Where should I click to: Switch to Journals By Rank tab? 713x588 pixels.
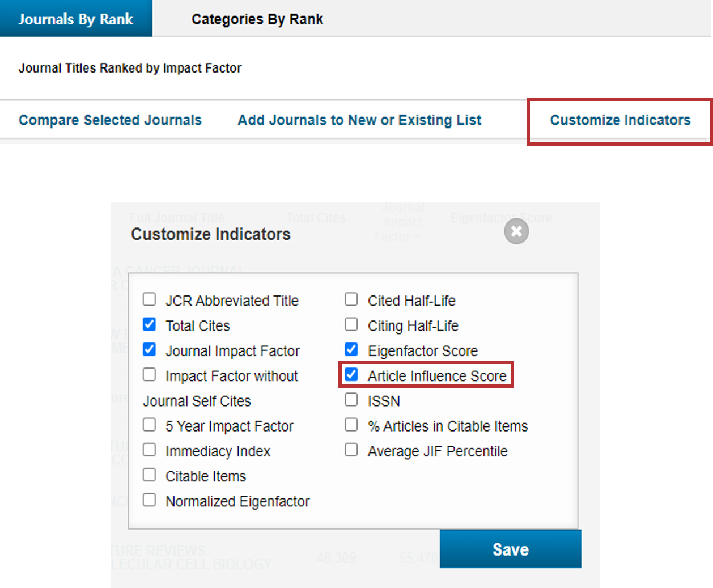pos(76,19)
